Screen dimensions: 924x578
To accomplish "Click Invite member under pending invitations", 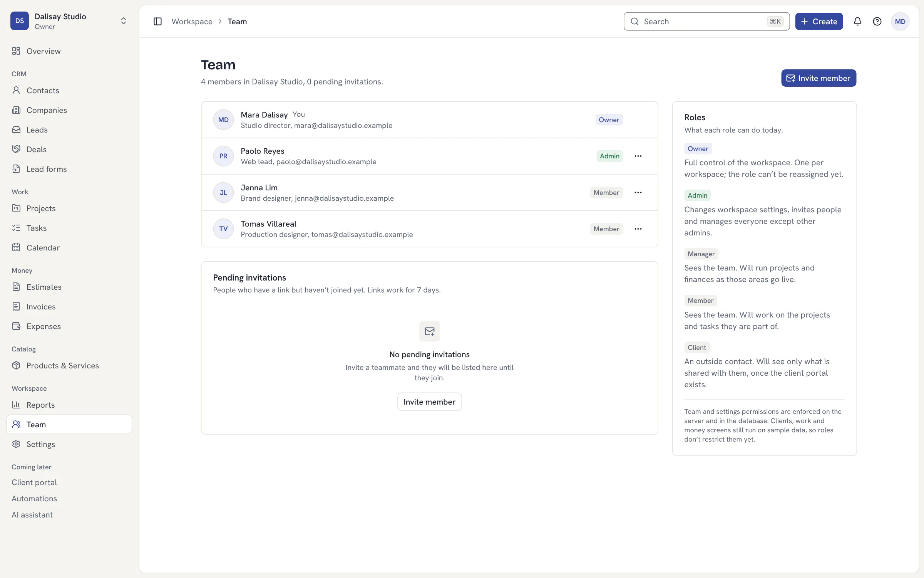I will (429, 402).
